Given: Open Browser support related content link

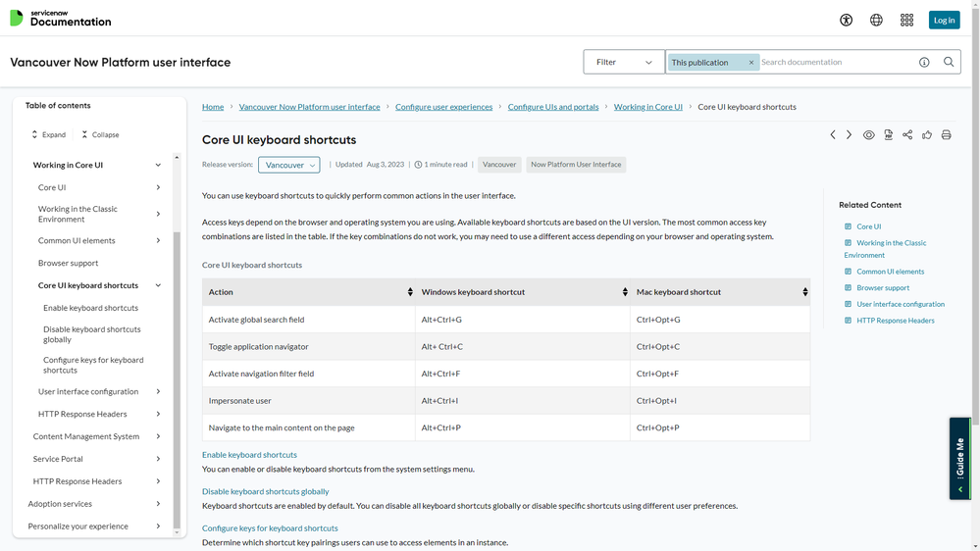Looking at the screenshot, I should click(x=883, y=288).
